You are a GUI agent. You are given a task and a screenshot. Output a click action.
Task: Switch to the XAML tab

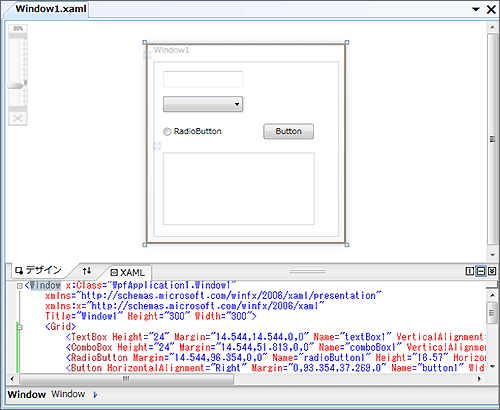pos(128,273)
